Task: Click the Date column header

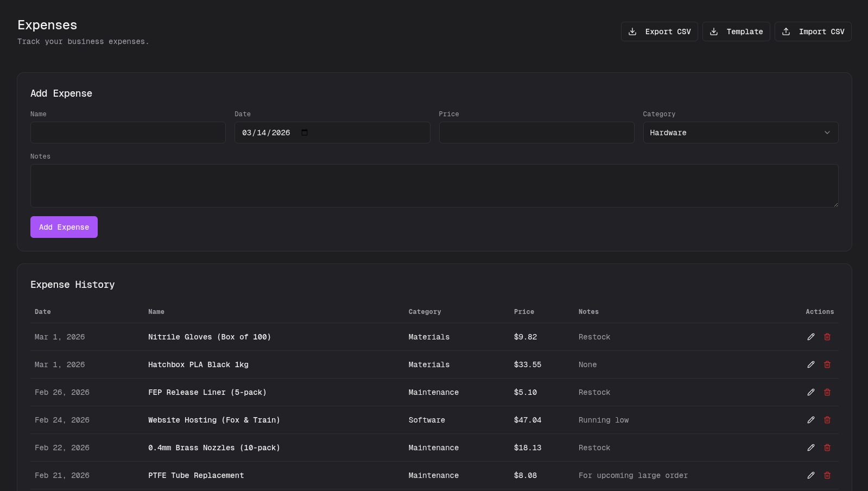Action: pos(43,312)
